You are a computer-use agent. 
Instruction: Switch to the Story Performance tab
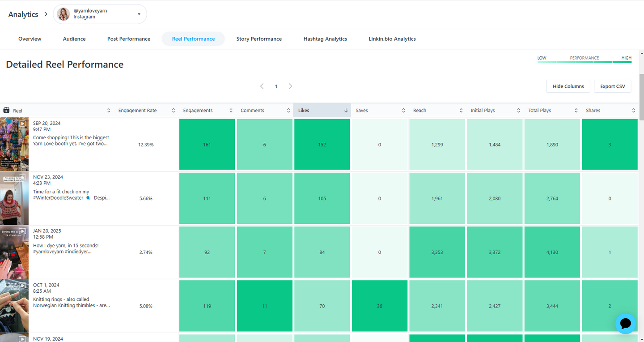(x=259, y=39)
